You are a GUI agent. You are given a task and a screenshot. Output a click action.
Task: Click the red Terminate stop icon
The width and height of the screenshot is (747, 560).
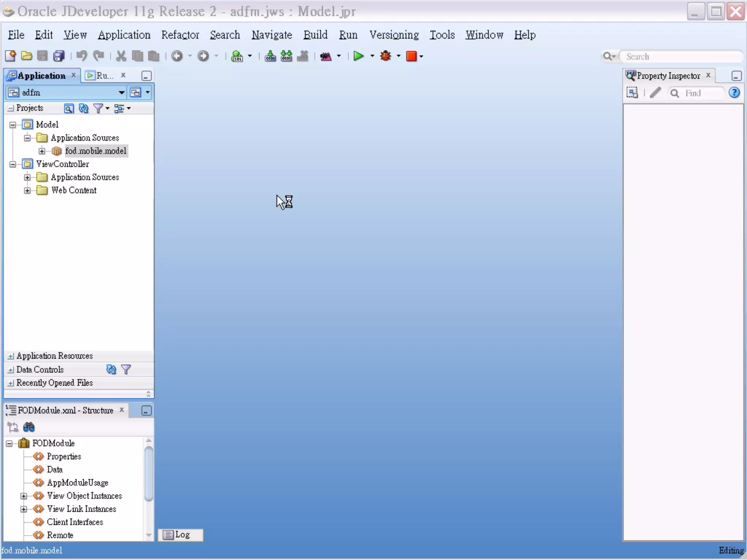(411, 56)
